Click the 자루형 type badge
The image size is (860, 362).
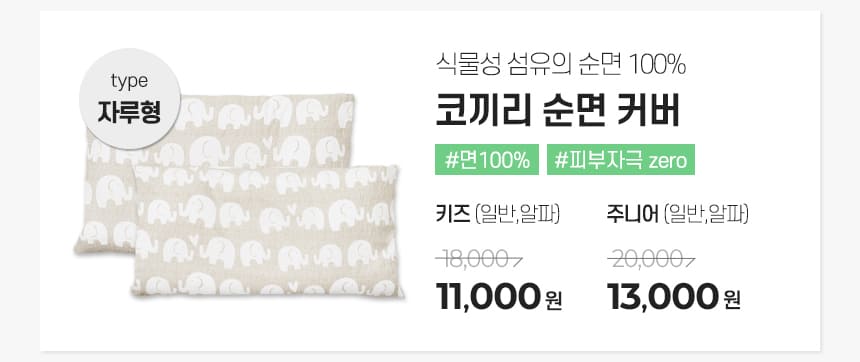pos(129,99)
